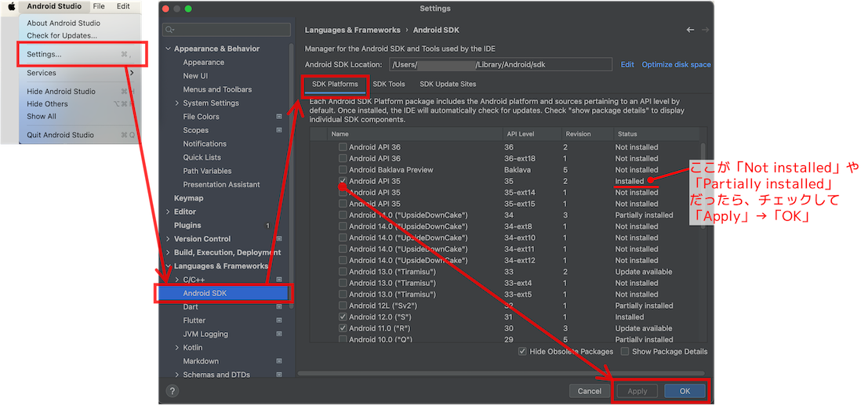Viewport: 868px width, 405px height.
Task: Click the Edit link for SDK location
Action: tap(627, 65)
